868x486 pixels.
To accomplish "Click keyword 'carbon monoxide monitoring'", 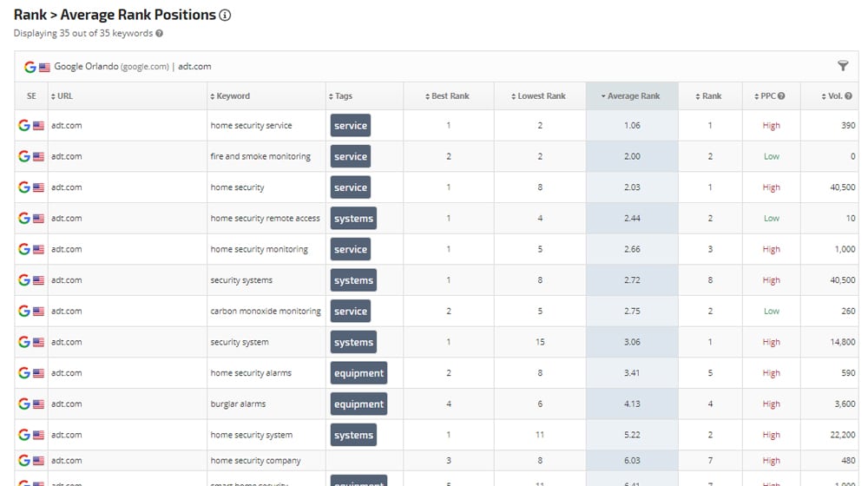I will [x=265, y=311].
